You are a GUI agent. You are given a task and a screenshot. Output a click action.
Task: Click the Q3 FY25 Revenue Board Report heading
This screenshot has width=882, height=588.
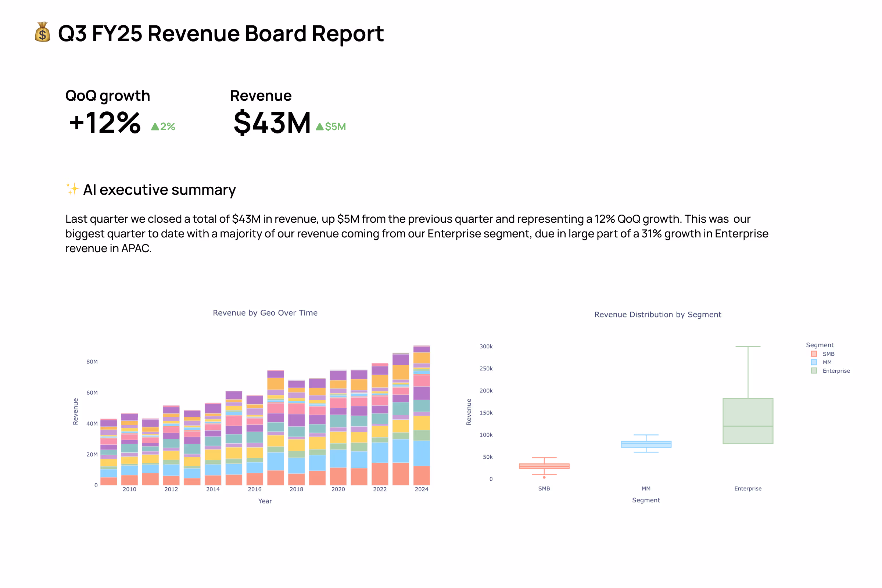[x=220, y=33]
